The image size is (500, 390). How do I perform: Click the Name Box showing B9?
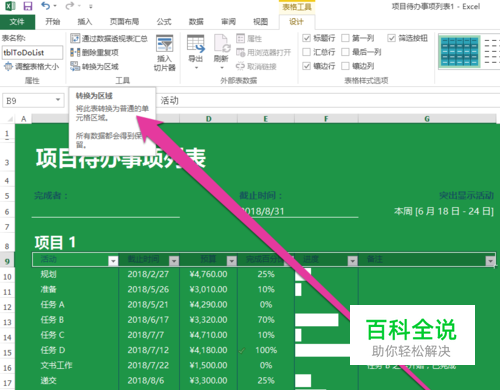tap(28, 100)
